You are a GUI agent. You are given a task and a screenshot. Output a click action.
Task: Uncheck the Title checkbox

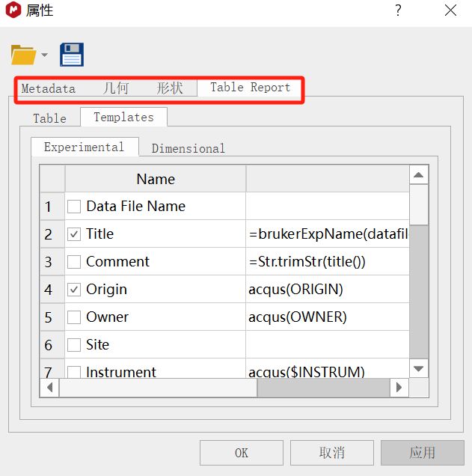74,234
